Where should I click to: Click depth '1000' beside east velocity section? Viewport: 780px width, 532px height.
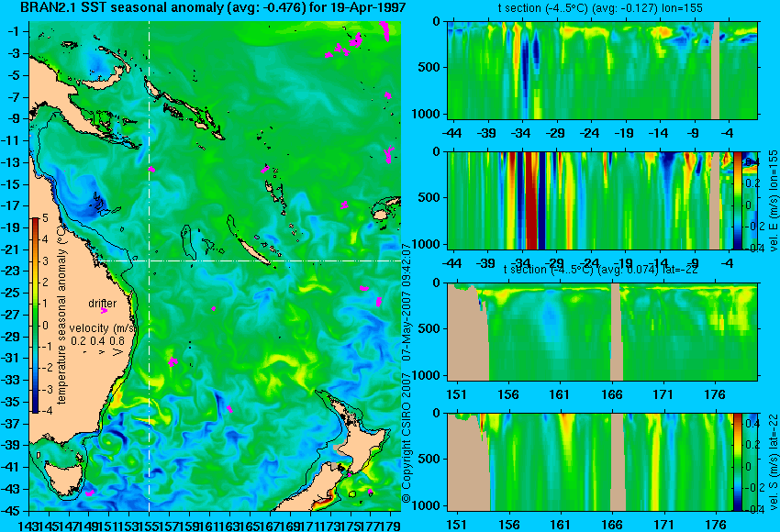coord(426,244)
